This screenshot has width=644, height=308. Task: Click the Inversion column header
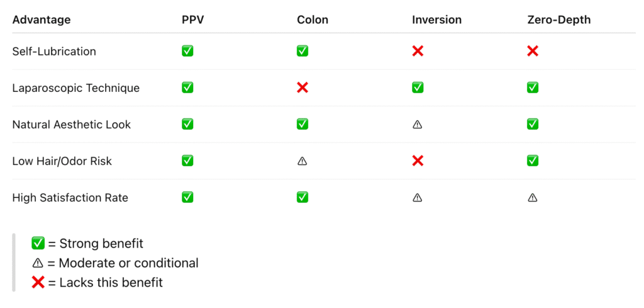[x=436, y=20]
